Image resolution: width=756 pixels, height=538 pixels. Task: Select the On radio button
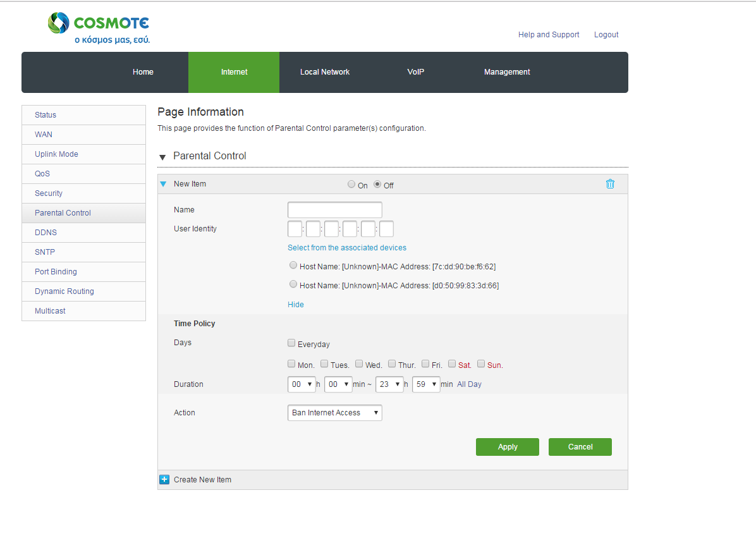pyautogui.click(x=351, y=184)
